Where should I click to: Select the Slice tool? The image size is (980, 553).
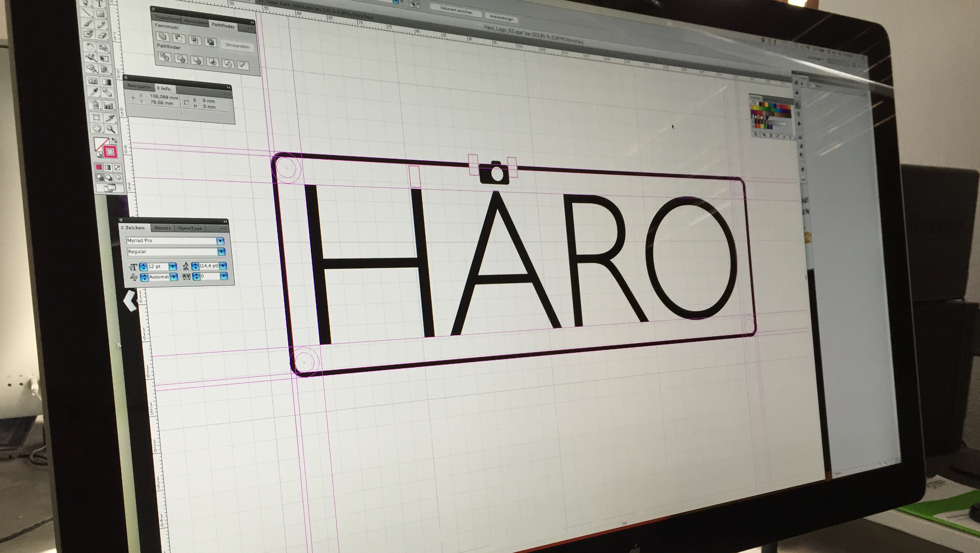point(110,118)
